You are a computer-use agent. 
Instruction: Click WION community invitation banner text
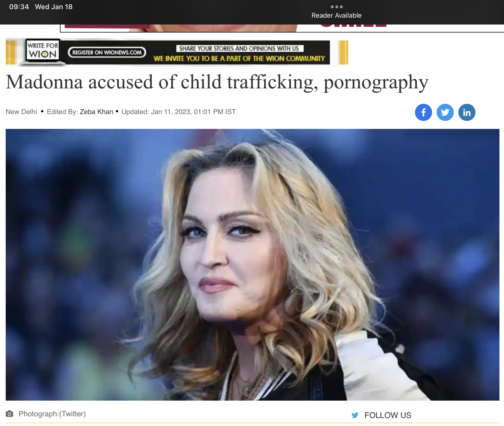(239, 58)
